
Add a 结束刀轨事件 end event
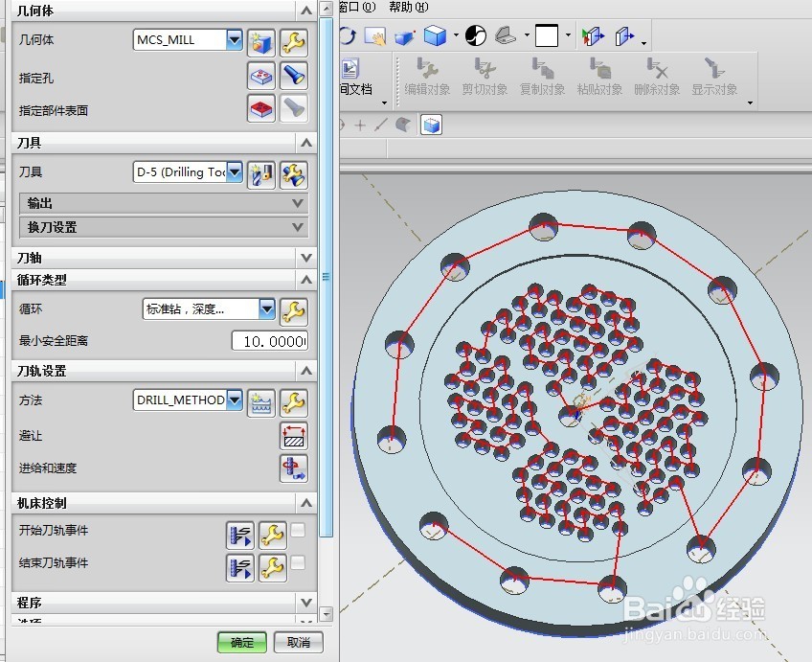tap(239, 568)
